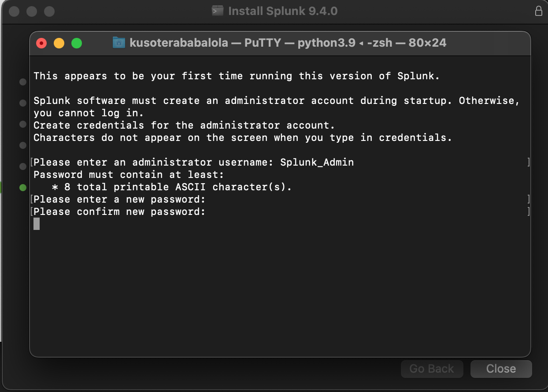The width and height of the screenshot is (548, 392).
Task: Click the Go Back button
Action: tap(432, 369)
